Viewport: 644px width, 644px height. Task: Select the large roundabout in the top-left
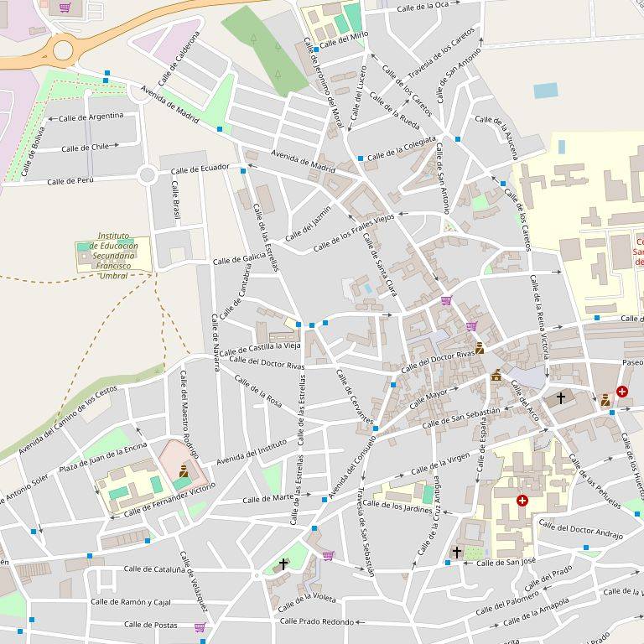(63, 50)
